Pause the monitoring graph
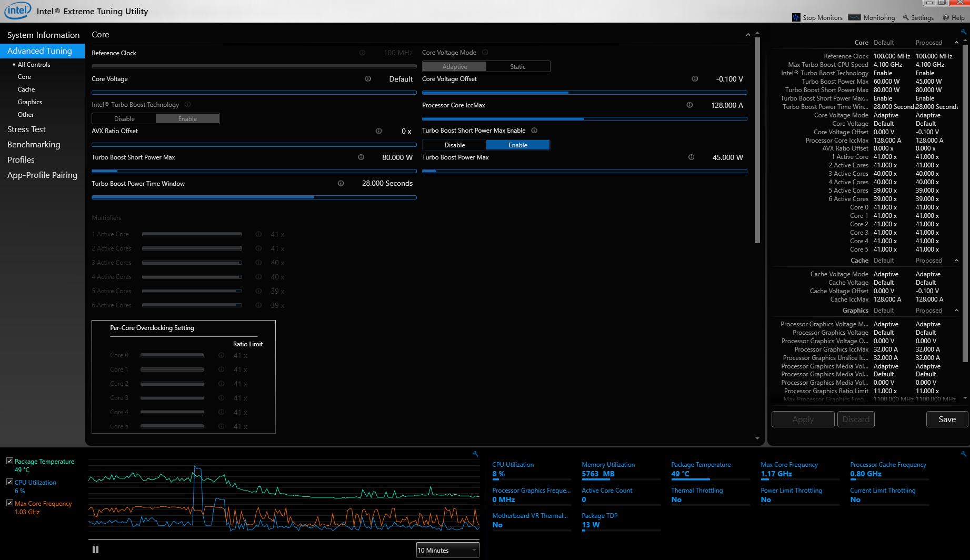Image resolution: width=970 pixels, height=560 pixels. pyautogui.click(x=95, y=549)
